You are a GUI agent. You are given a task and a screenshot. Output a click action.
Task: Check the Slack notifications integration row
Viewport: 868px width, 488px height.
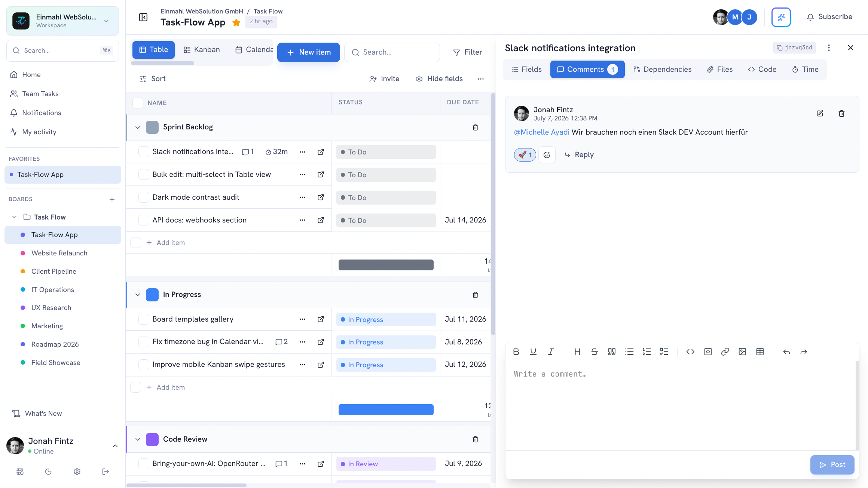[x=144, y=152]
